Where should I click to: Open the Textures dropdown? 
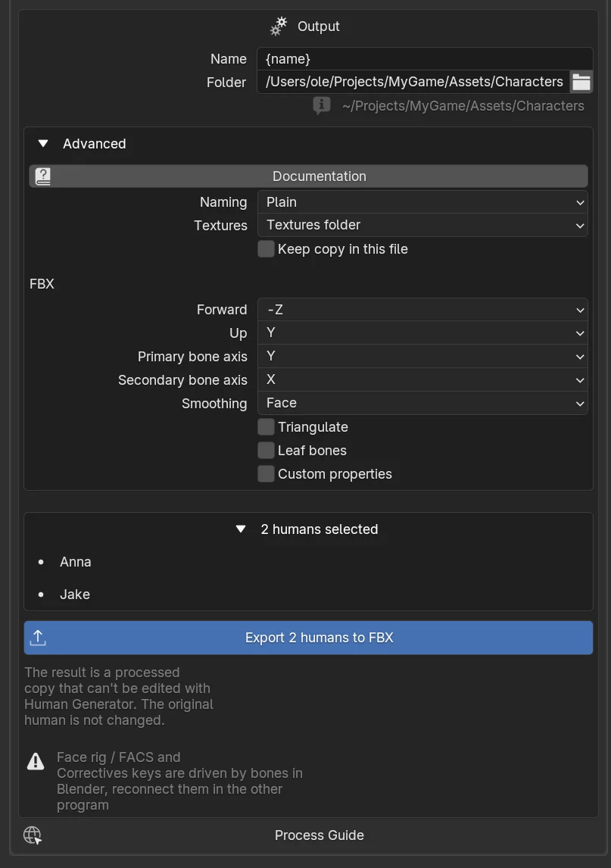pos(422,225)
